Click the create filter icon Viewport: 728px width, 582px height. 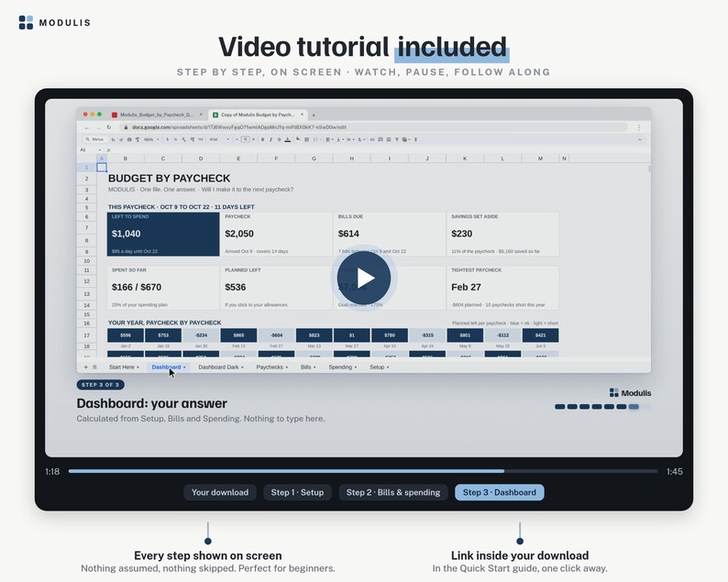pyautogui.click(x=397, y=139)
